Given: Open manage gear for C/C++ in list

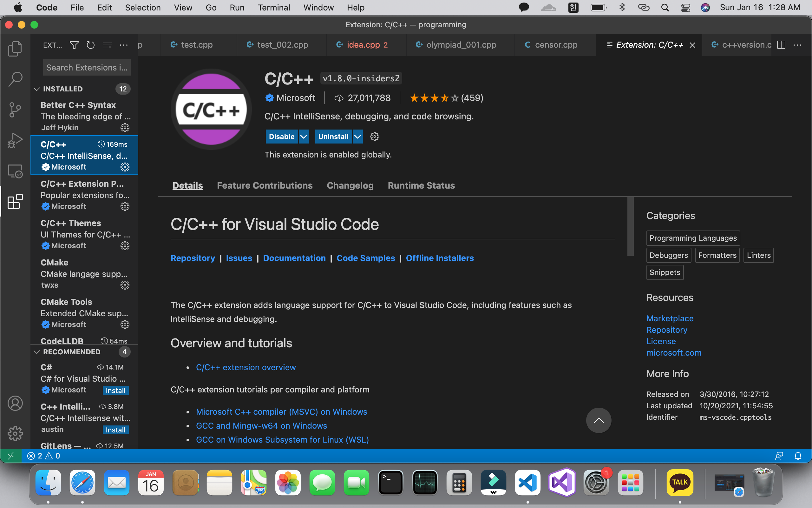Looking at the screenshot, I should [x=125, y=167].
